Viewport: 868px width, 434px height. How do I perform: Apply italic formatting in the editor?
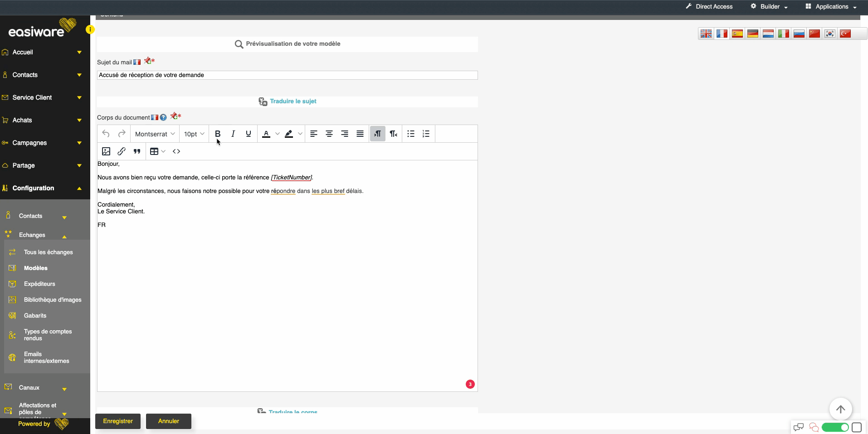(233, 134)
